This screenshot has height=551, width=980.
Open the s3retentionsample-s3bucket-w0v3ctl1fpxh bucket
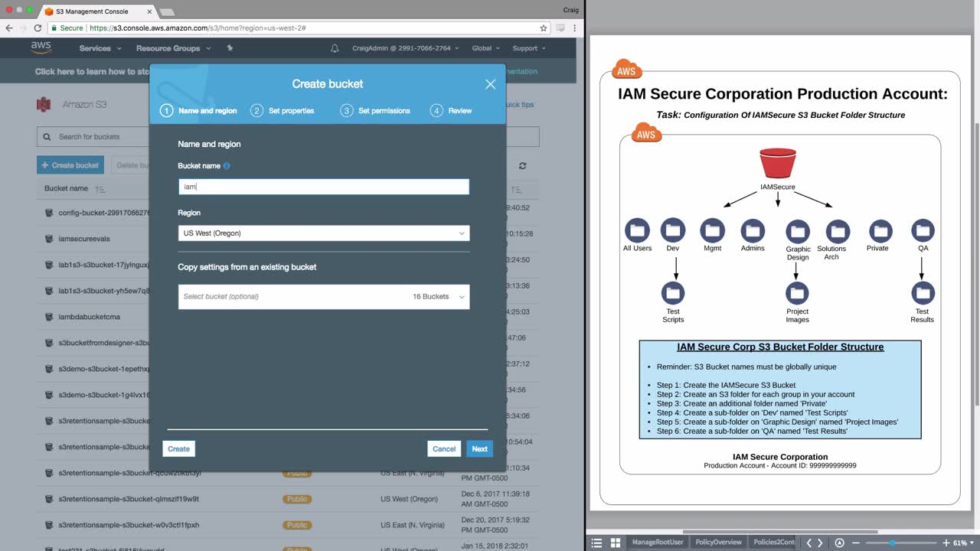tap(129, 525)
